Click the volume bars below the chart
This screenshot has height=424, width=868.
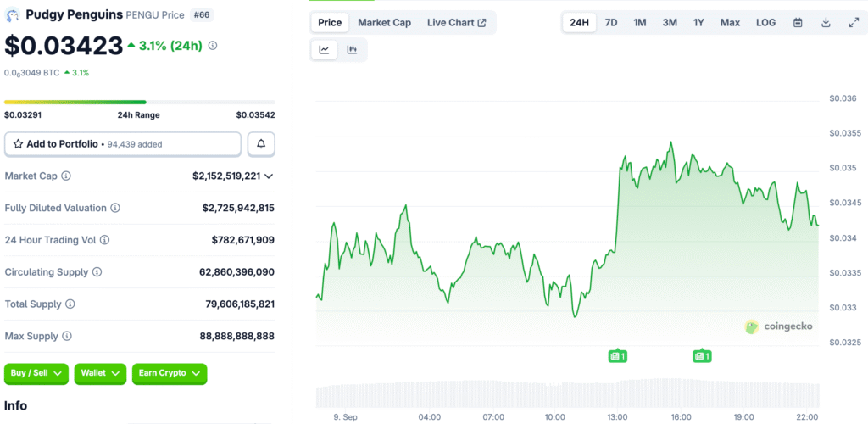click(567, 393)
